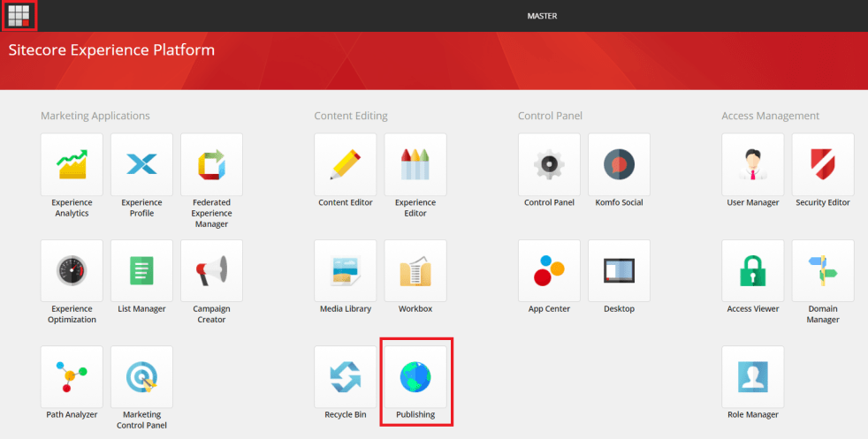868x439 pixels.
Task: Open the Experience Editor
Action: pos(415,164)
